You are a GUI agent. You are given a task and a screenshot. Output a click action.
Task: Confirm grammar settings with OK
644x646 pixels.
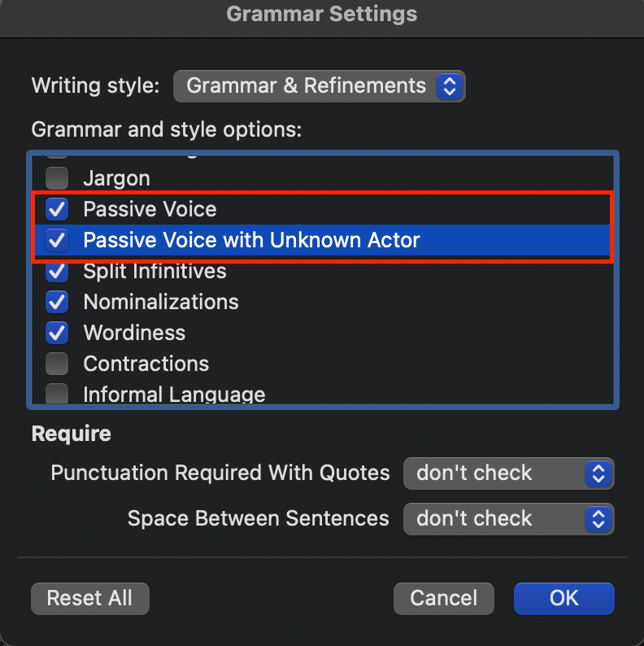tap(563, 598)
